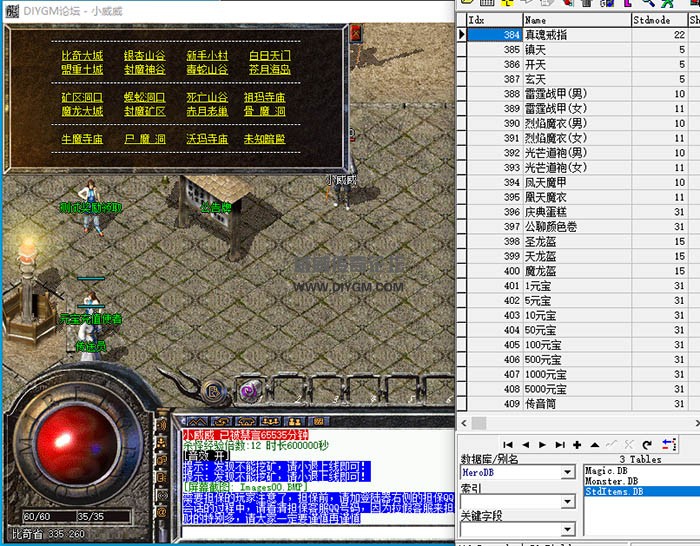Go to next record in database navigator

(x=542, y=445)
